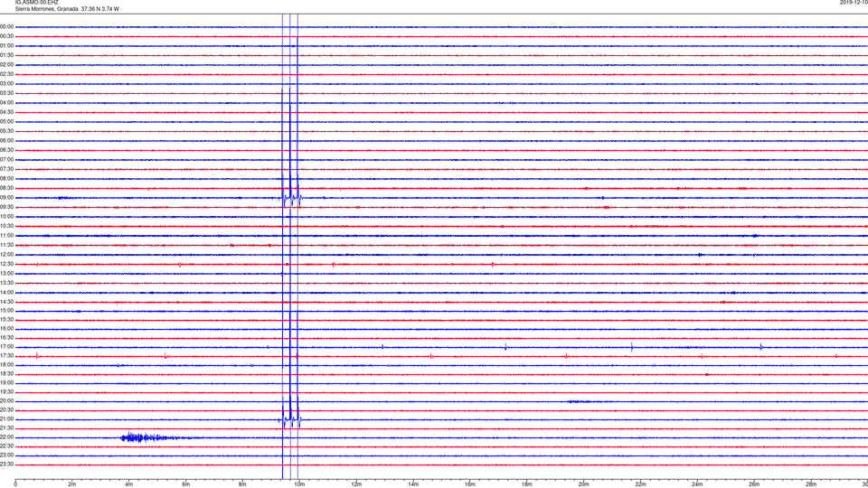Image resolution: width=868 pixels, height=488 pixels.
Task: Click the 15:00 time label
Action: [6, 310]
